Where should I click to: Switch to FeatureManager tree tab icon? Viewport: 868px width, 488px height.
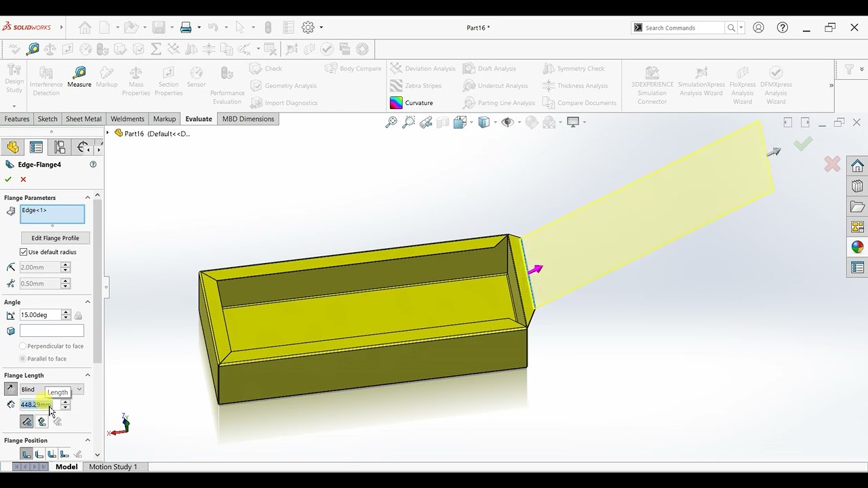[13, 147]
